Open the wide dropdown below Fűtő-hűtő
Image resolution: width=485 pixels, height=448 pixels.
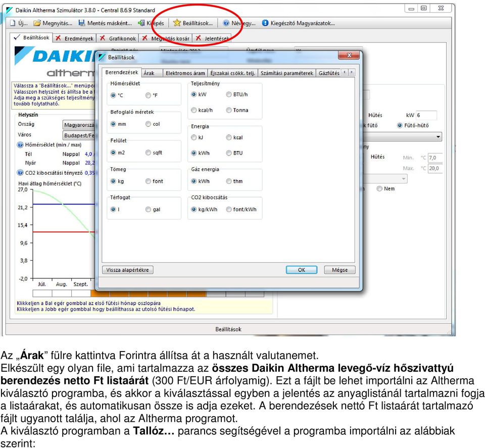point(402,137)
